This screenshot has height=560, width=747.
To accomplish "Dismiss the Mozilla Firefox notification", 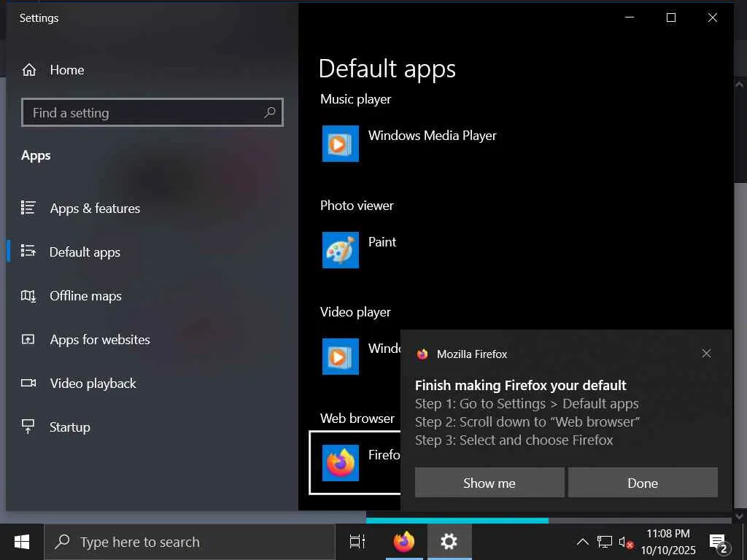I will tap(706, 354).
